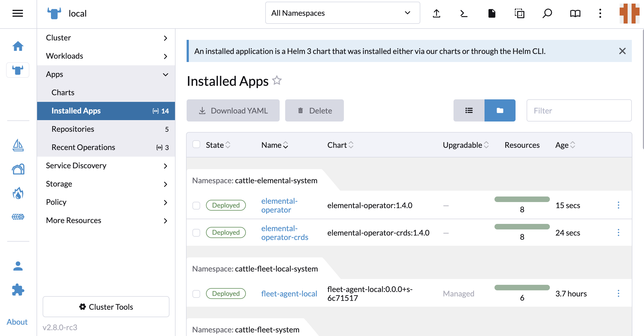Open Recent Operations menu item
644x336 pixels.
point(84,147)
